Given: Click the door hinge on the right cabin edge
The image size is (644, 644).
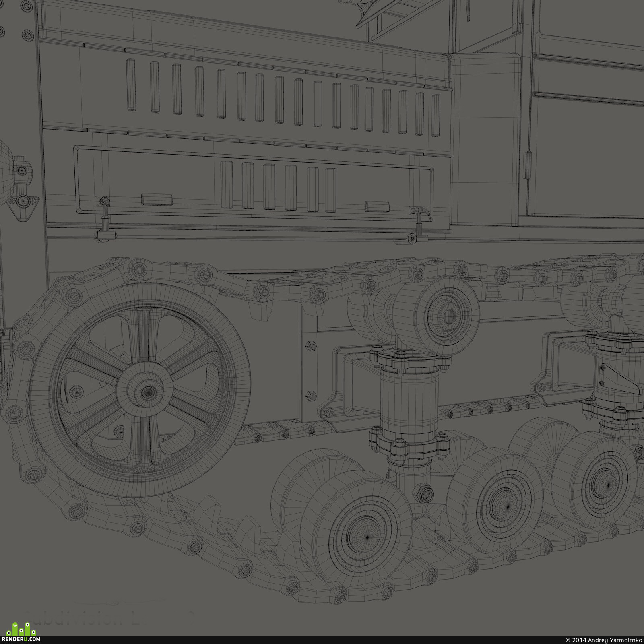Looking at the screenshot, I should tap(528, 165).
